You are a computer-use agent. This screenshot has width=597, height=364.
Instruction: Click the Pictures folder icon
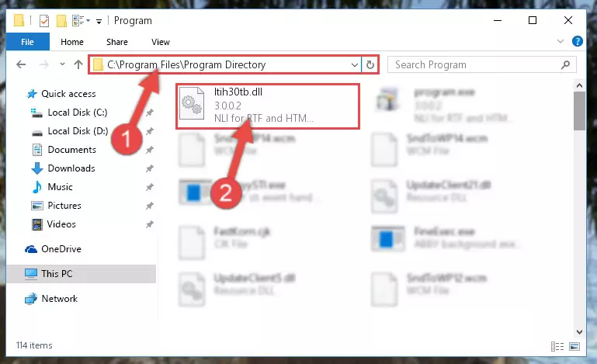(37, 206)
